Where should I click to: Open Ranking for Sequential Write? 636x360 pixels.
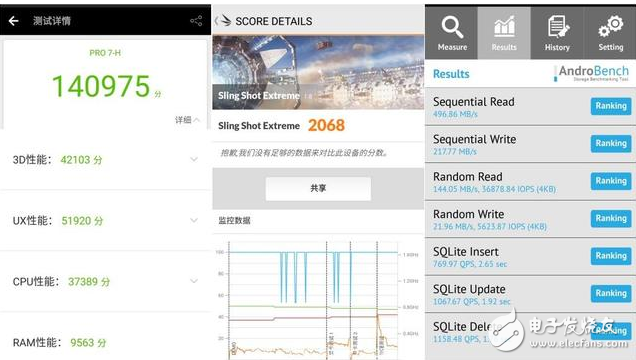point(611,144)
